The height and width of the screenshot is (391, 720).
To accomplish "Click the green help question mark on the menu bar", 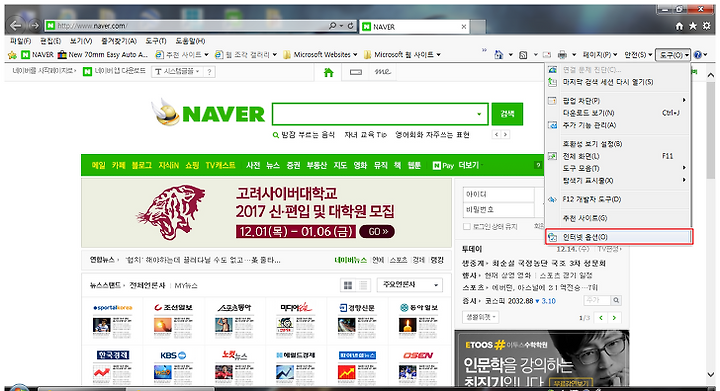I will pyautogui.click(x=538, y=165).
